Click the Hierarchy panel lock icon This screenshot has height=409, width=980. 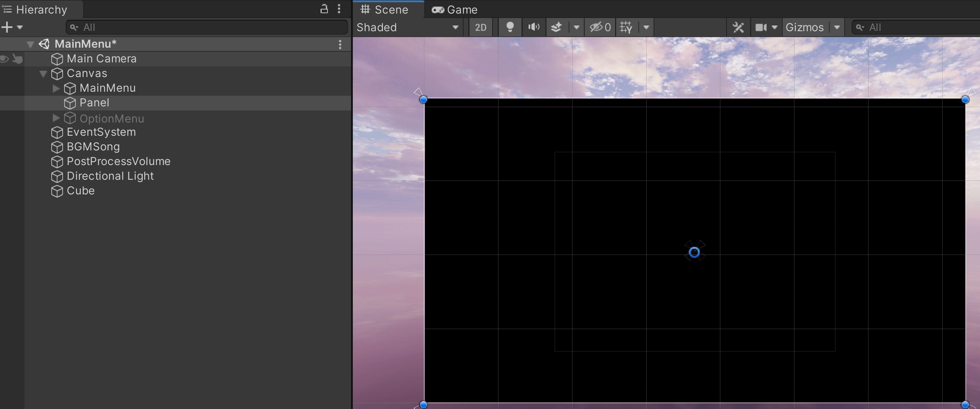[x=324, y=9]
